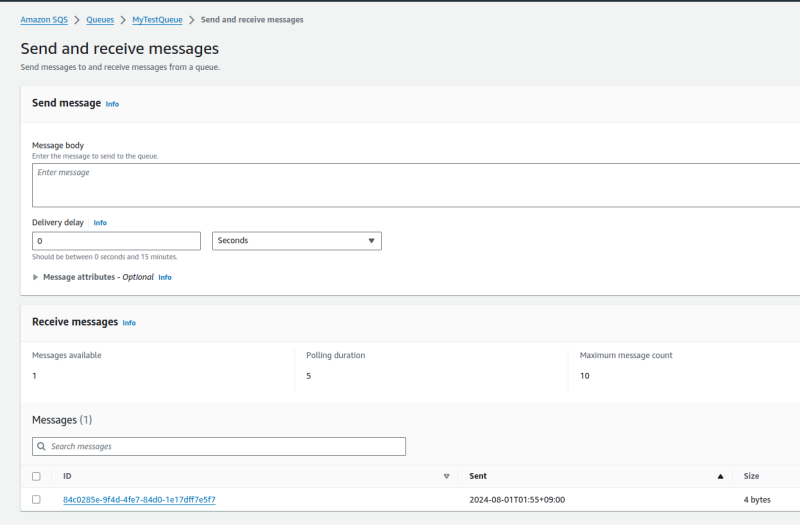Screen dimensions: 800x525
Task: Click the ID column sort arrow icon
Action: tap(446, 476)
